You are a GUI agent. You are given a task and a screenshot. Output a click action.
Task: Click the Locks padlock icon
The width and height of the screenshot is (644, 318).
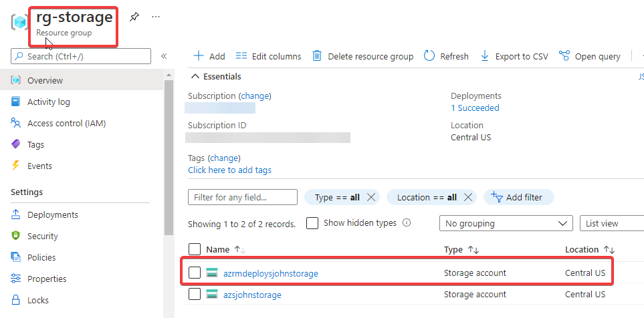point(15,300)
